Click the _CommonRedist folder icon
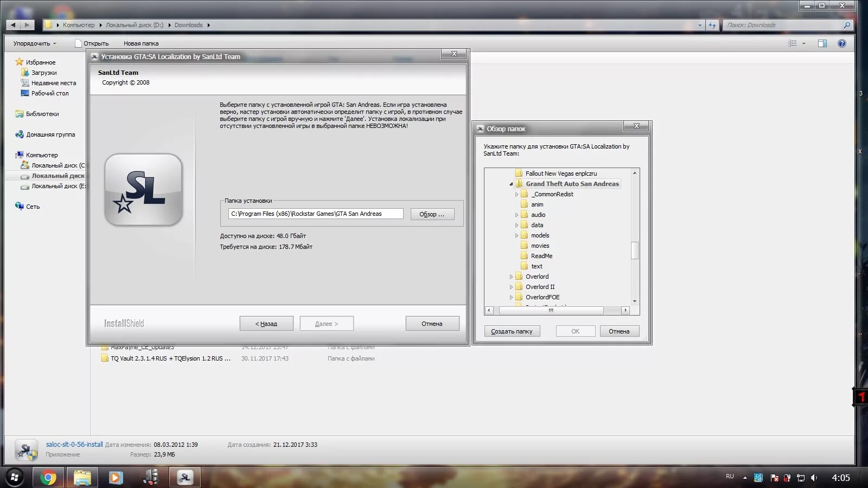The height and width of the screenshot is (488, 868). 525,194
